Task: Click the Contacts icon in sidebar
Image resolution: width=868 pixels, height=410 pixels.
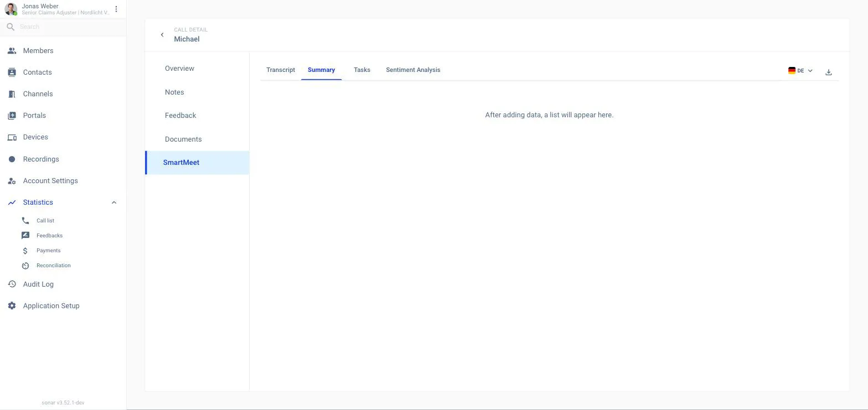Action: (x=12, y=72)
